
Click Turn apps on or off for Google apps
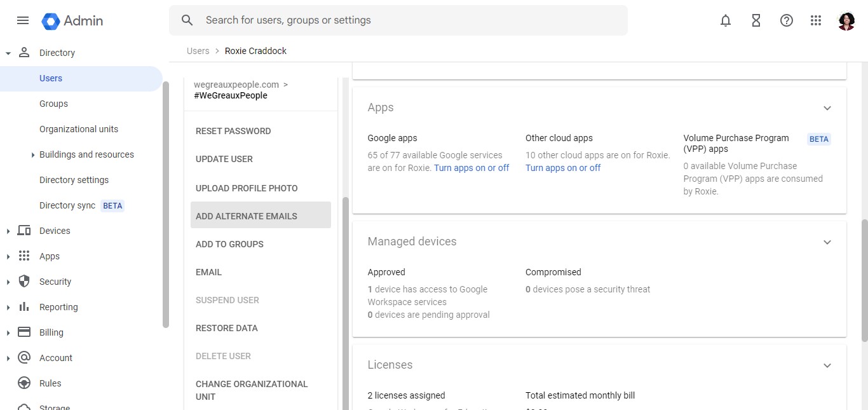click(471, 168)
